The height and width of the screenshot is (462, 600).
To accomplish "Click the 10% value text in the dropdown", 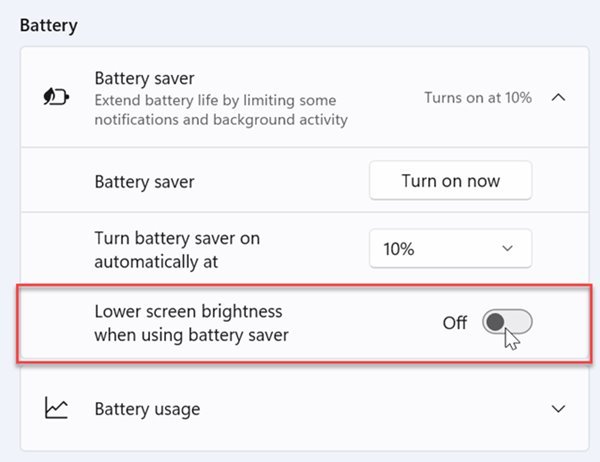I will (x=399, y=249).
